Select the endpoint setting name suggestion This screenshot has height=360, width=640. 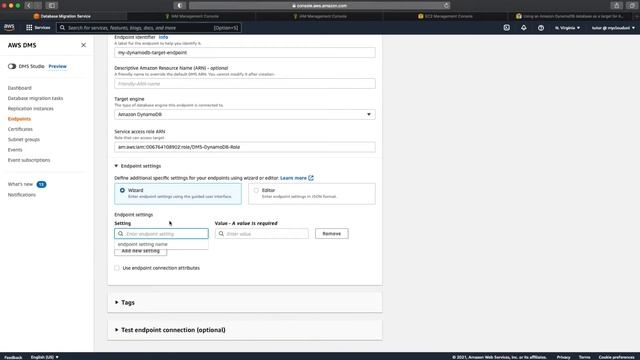(161, 244)
